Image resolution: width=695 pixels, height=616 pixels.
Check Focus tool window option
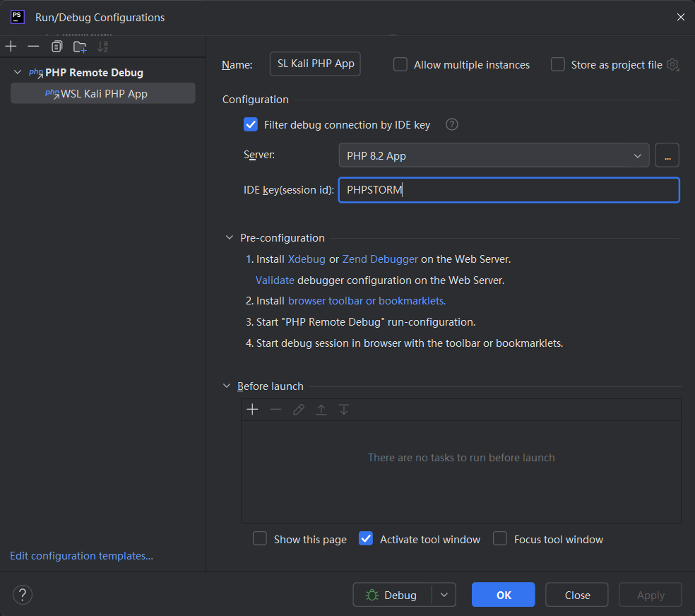point(500,539)
